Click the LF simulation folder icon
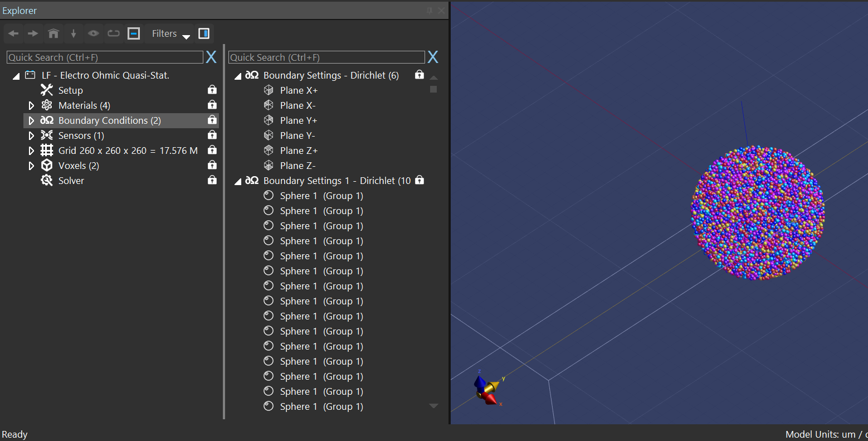 click(30, 75)
